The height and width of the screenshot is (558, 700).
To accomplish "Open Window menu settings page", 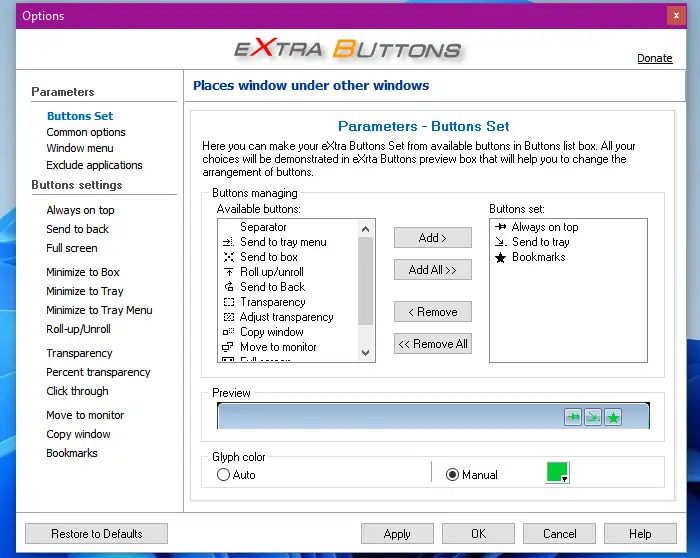I will [80, 148].
